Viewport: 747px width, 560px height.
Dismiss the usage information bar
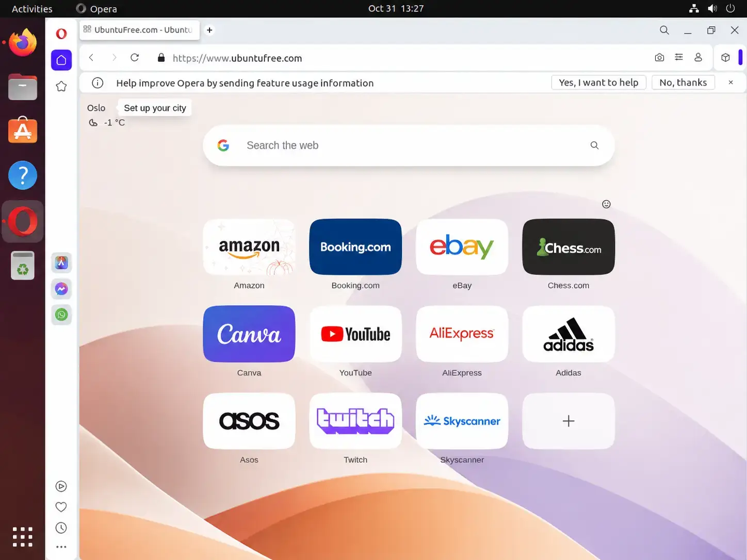[730, 83]
